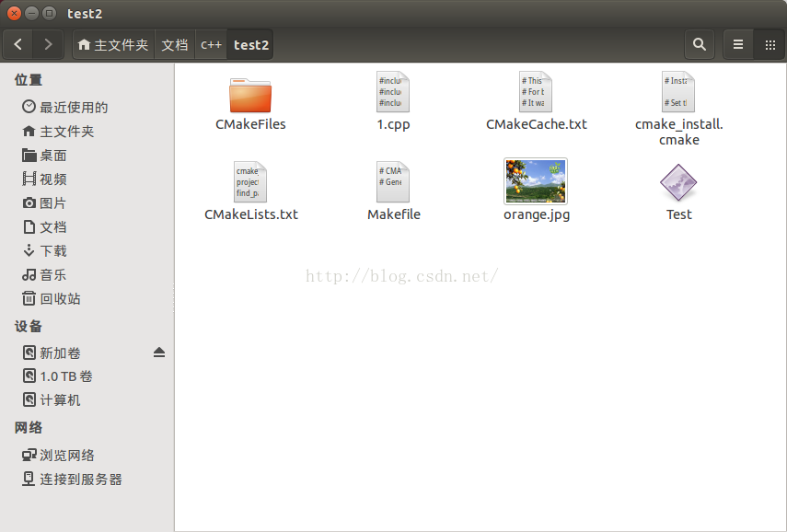787x532 pixels.
Task: Click the CMakeFiles folder name
Action: 250,124
